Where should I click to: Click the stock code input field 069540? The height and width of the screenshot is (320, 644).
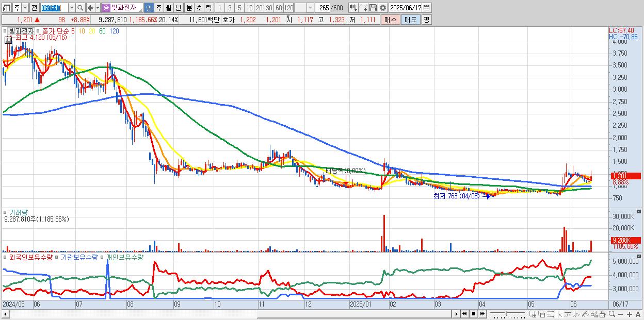pos(54,8)
